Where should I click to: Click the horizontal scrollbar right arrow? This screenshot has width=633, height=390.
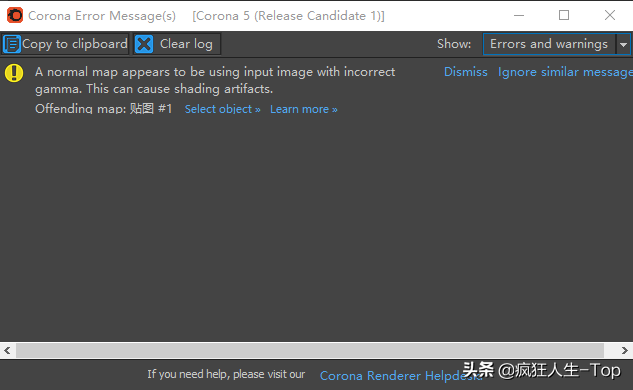(625, 350)
